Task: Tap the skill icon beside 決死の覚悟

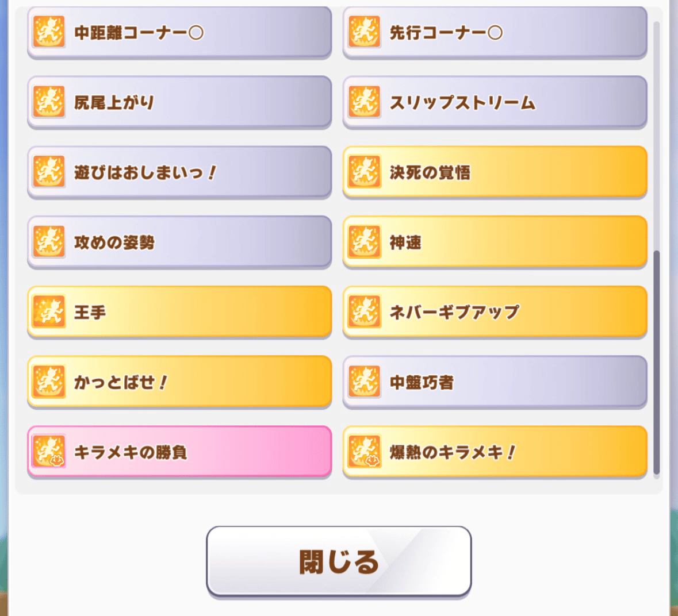Action: pos(365,171)
